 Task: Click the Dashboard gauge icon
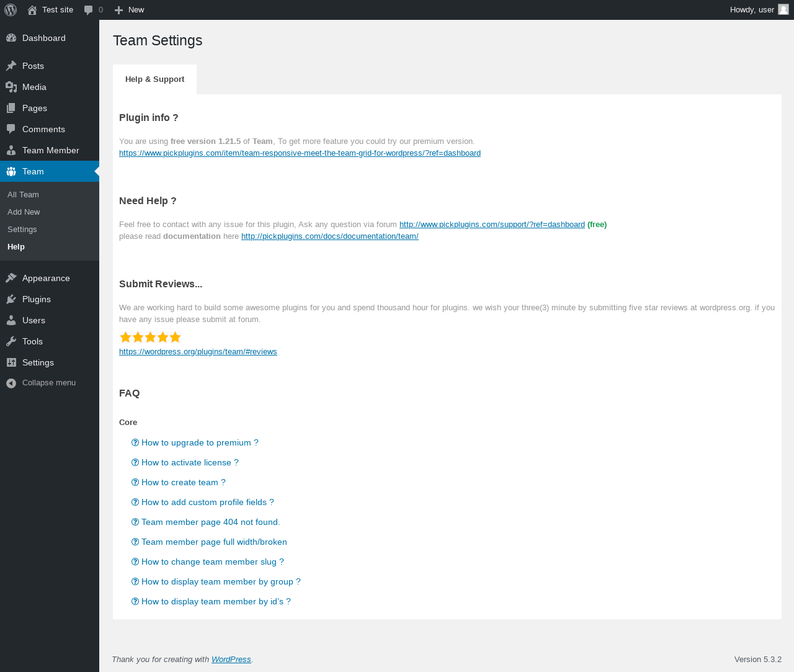coord(11,38)
